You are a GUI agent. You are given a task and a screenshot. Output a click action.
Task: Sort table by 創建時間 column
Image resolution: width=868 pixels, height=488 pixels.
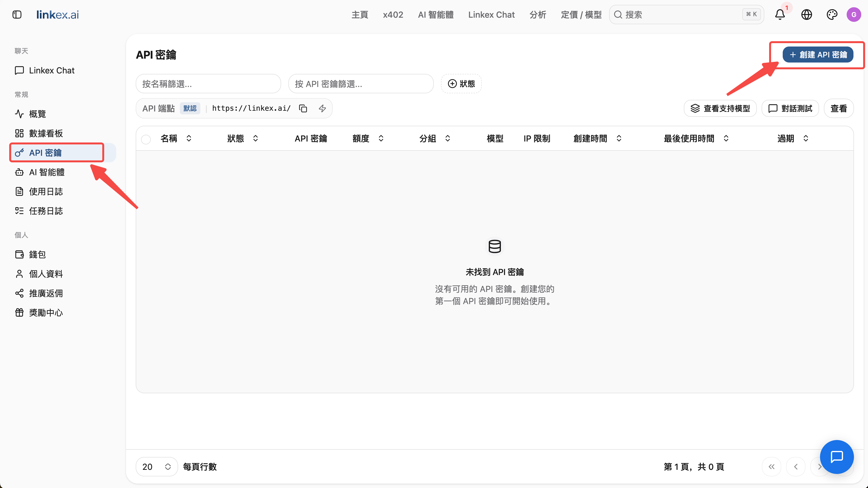click(597, 139)
